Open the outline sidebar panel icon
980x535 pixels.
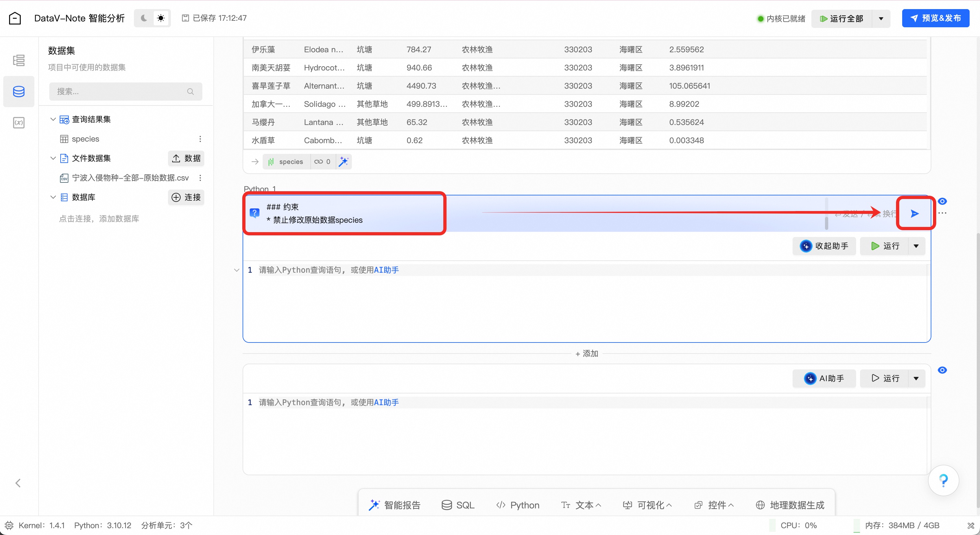coord(18,60)
